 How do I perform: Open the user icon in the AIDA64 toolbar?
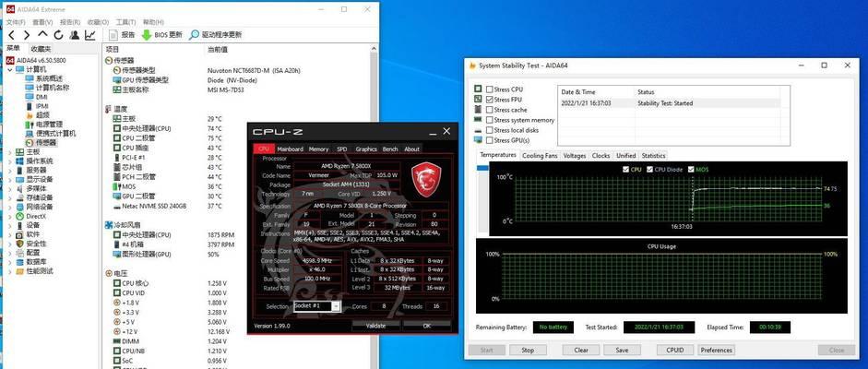(x=74, y=35)
